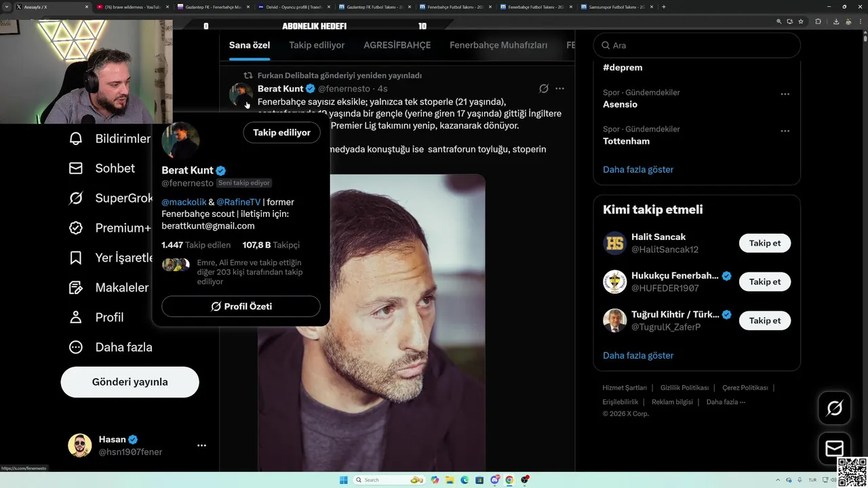Click 107,8 B Takipçi count
Viewport: 868px width, 488px height.
tap(271, 245)
